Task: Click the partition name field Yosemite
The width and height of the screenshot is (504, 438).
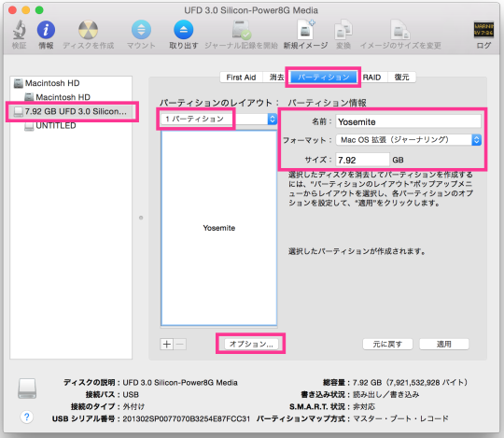Action: click(409, 122)
